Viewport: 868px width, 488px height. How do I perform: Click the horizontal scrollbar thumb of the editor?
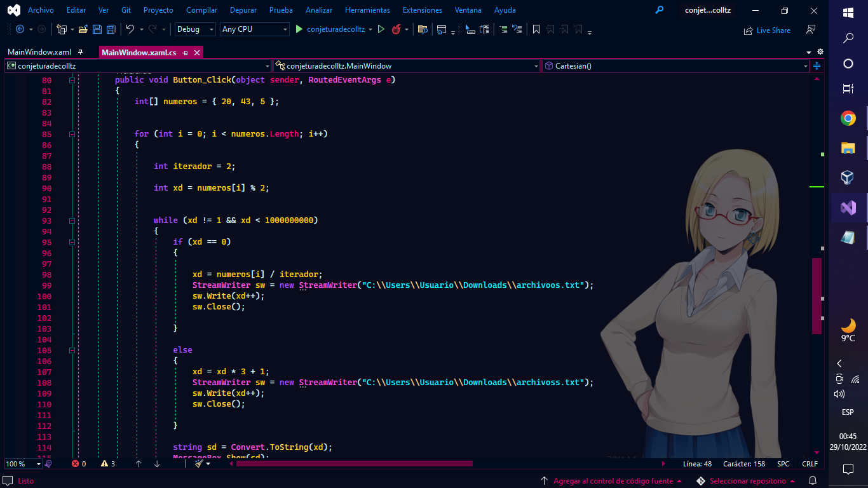pyautogui.click(x=355, y=464)
